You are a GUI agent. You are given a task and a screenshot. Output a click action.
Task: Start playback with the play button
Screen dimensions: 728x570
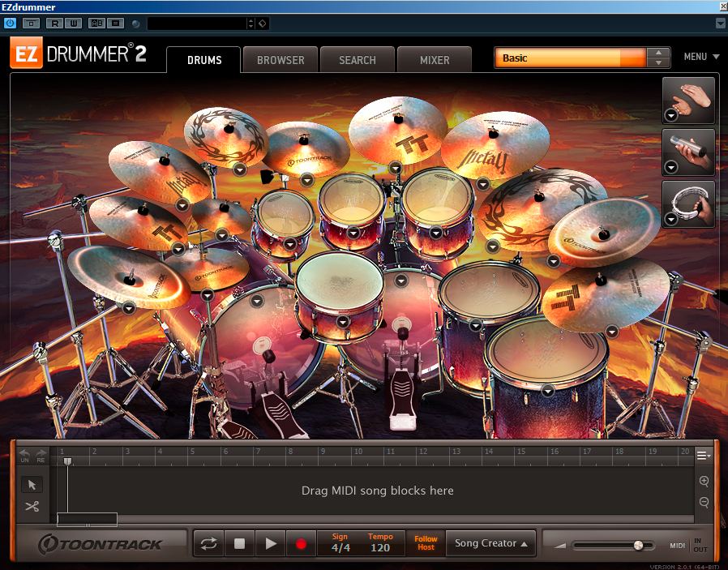(271, 543)
